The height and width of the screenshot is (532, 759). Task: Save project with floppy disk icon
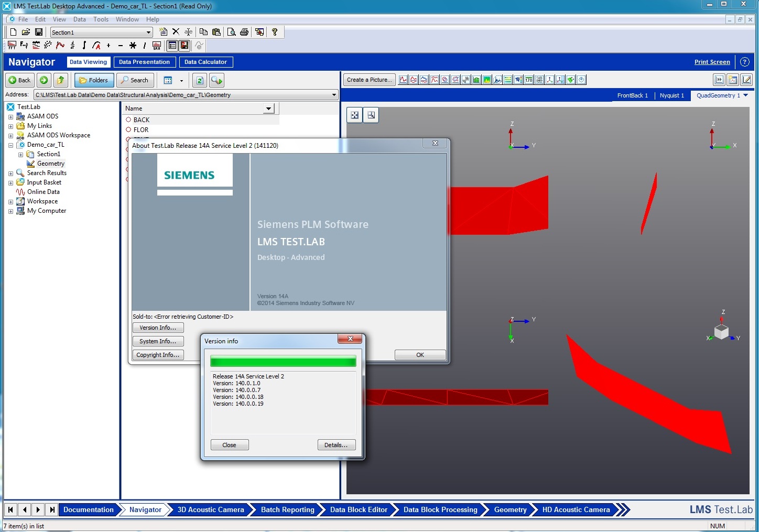[x=38, y=32]
